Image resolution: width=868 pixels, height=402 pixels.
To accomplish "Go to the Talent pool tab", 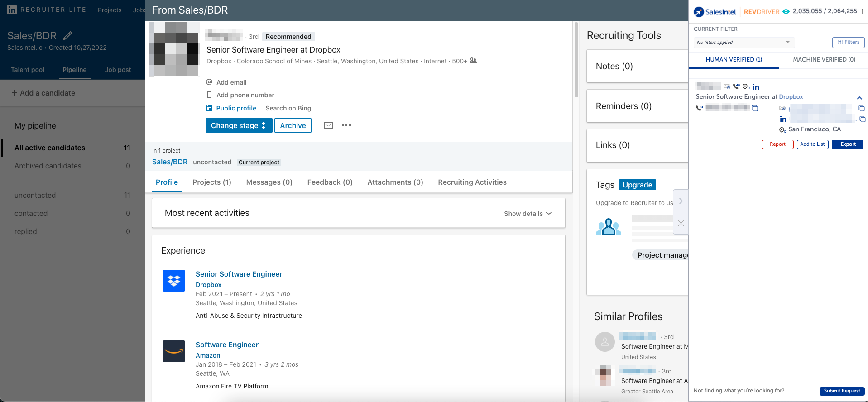I will pyautogui.click(x=28, y=70).
